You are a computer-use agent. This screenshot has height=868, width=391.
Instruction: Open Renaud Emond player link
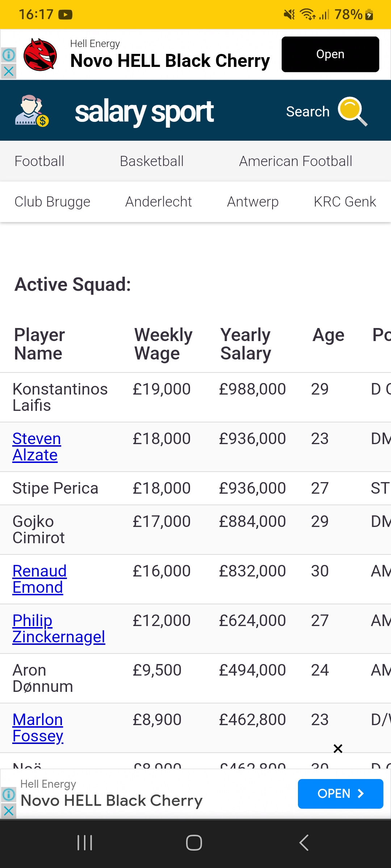[39, 579]
